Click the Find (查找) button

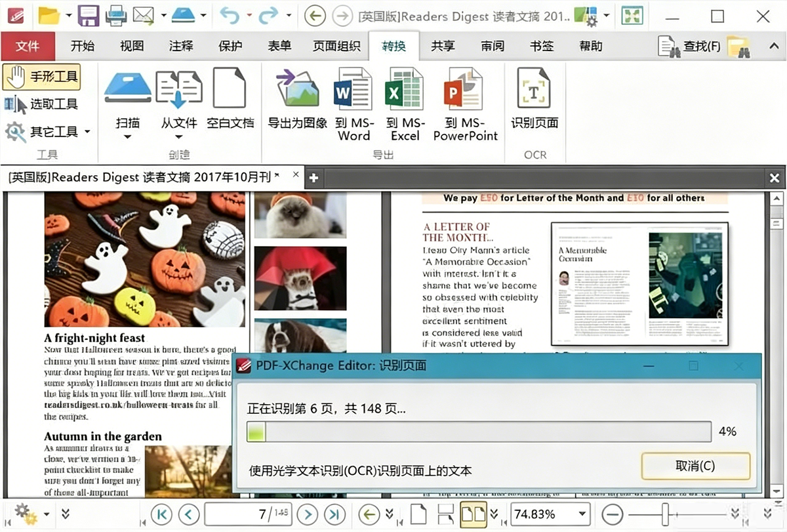689,46
